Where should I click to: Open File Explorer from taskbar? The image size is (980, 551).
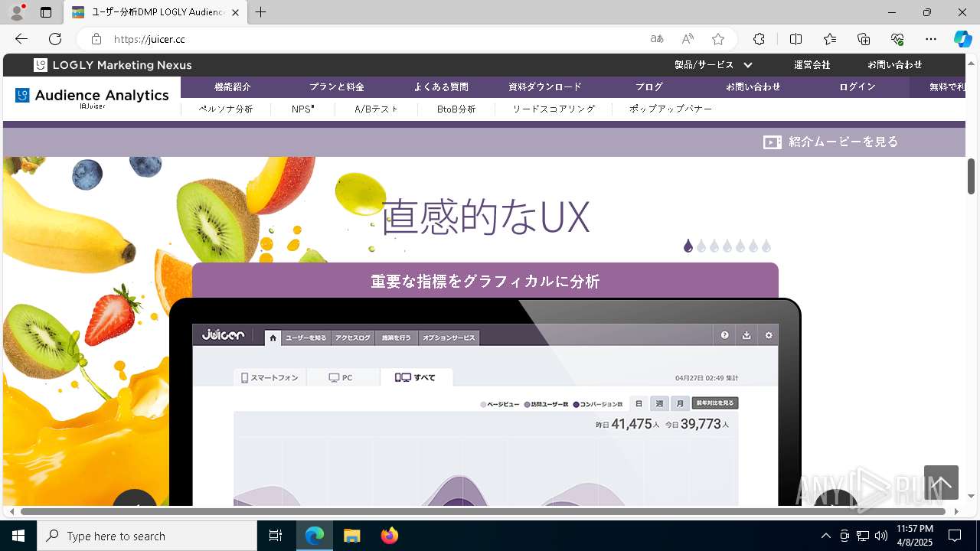pyautogui.click(x=351, y=536)
